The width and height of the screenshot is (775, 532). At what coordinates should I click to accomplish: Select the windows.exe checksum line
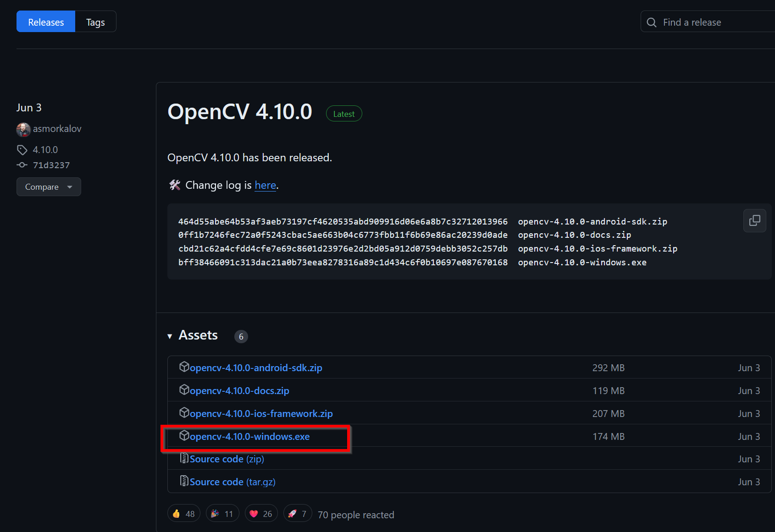pyautogui.click(x=412, y=262)
